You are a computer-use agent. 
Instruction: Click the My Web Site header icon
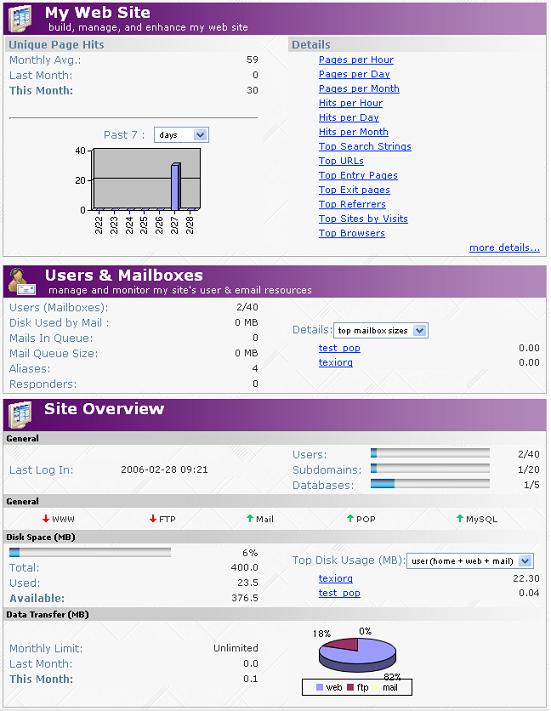pyautogui.click(x=21, y=19)
